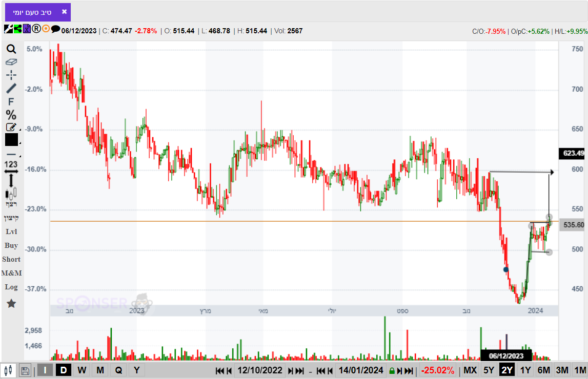The width and height of the screenshot is (588, 379).
Task: Click the circled R icon
Action: [x=36, y=29]
